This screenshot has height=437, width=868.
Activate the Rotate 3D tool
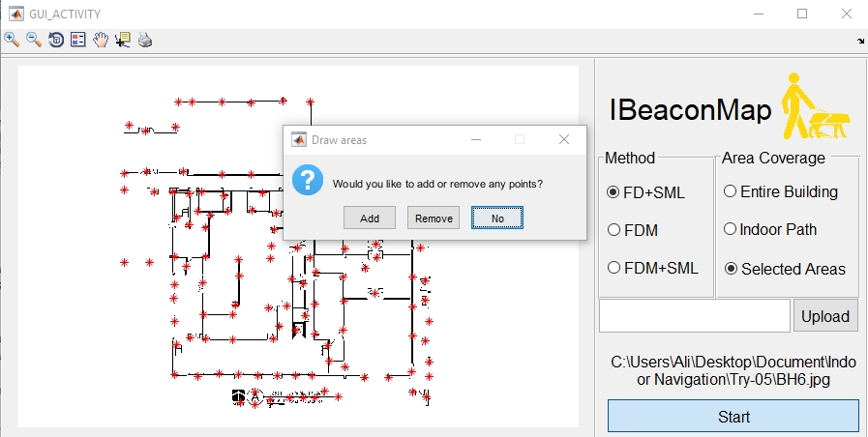[56, 40]
